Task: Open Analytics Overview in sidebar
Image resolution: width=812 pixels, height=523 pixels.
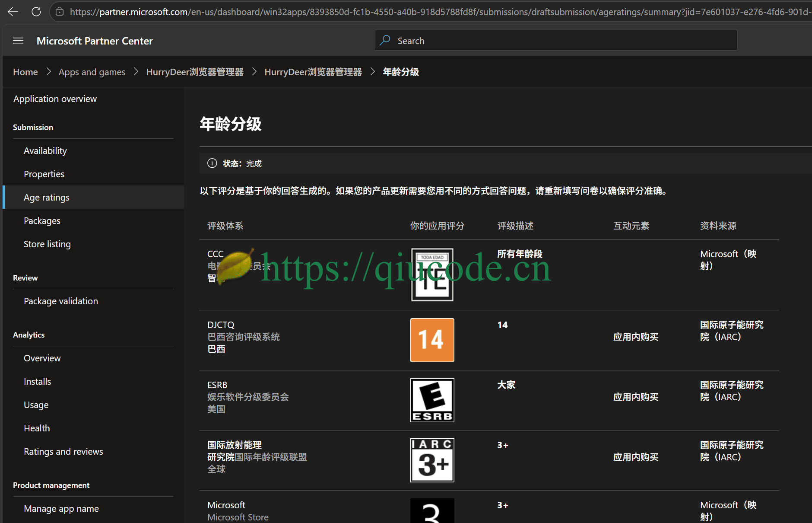Action: (42, 358)
